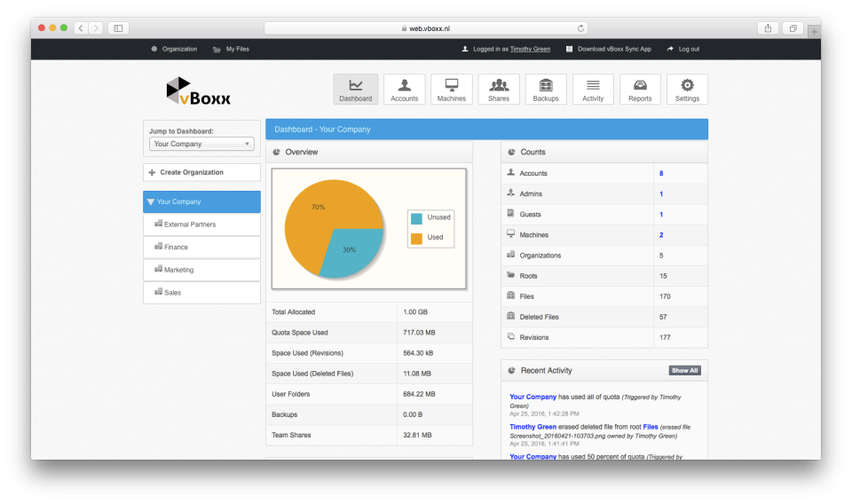Open the Timothy Green profile link
Screen dimensions: 852x504
530,49
